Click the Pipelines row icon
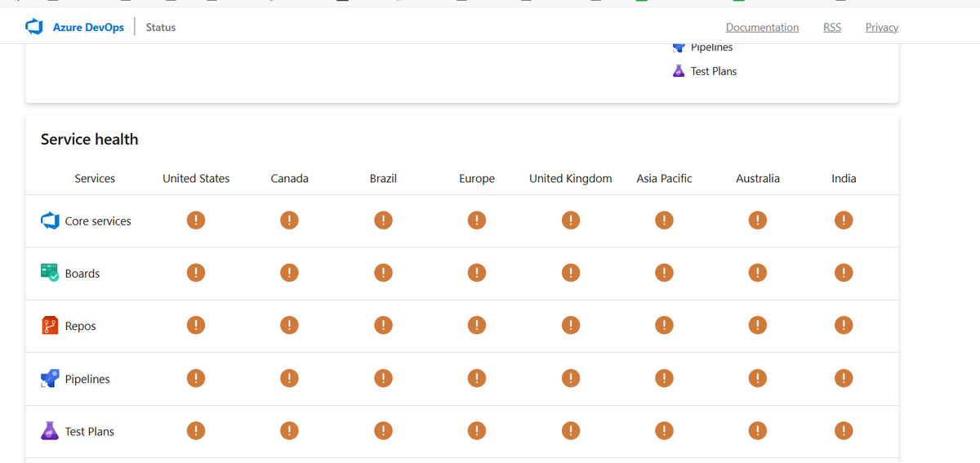The height and width of the screenshot is (463, 980). click(50, 378)
